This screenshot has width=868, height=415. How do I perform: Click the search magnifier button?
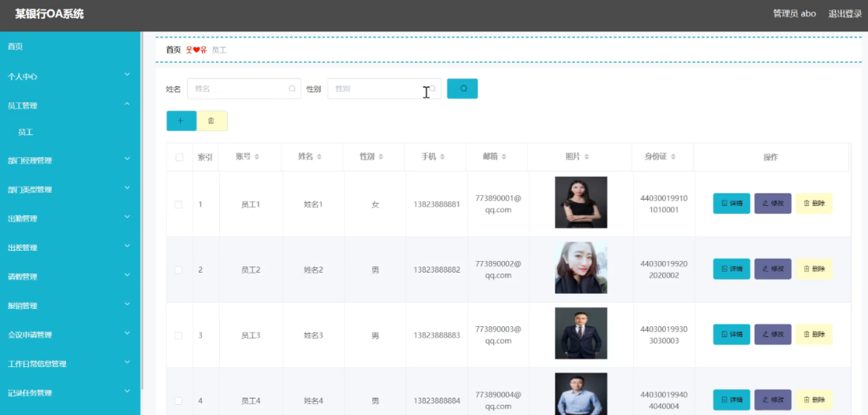pos(462,89)
